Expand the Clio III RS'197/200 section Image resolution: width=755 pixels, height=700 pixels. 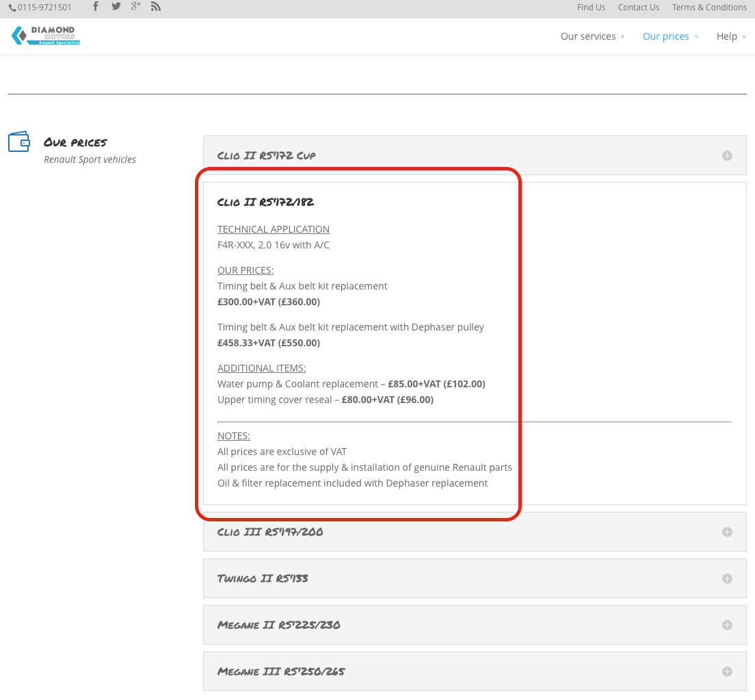tap(726, 532)
